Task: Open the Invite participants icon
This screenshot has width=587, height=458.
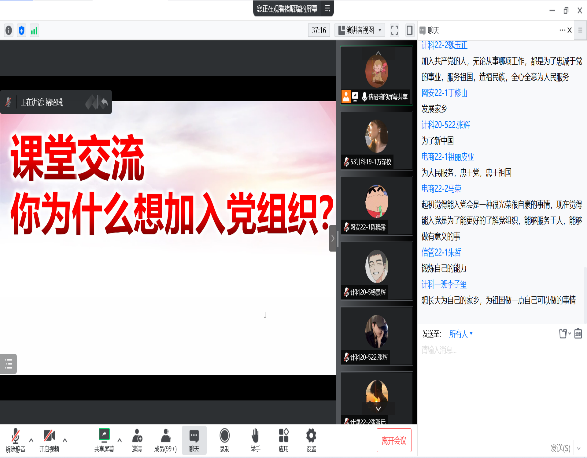Action: click(137, 440)
